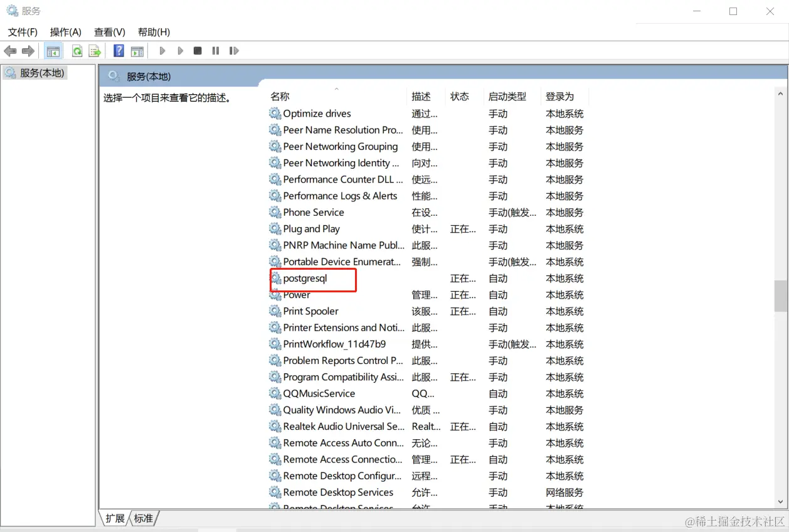Select the Problem Reports Control P... service
The height and width of the screenshot is (532, 789).
pos(343,361)
